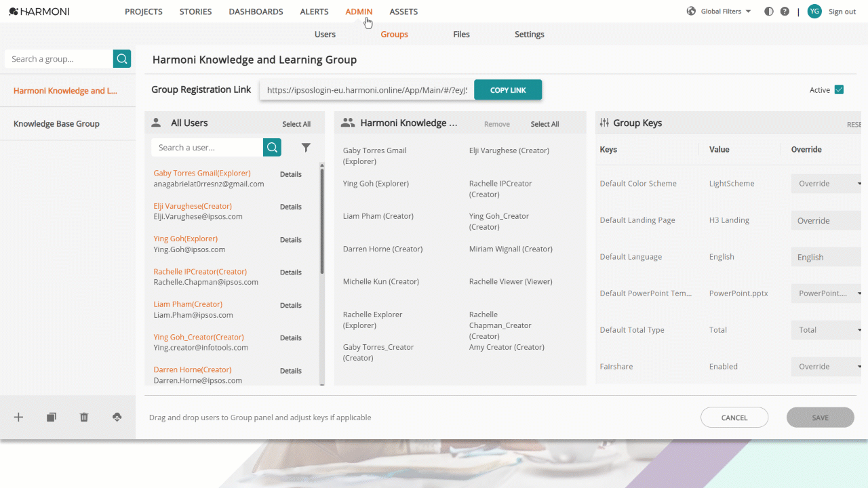The height and width of the screenshot is (488, 868).
Task: Click the All Users list scrollbar
Action: coord(322,220)
